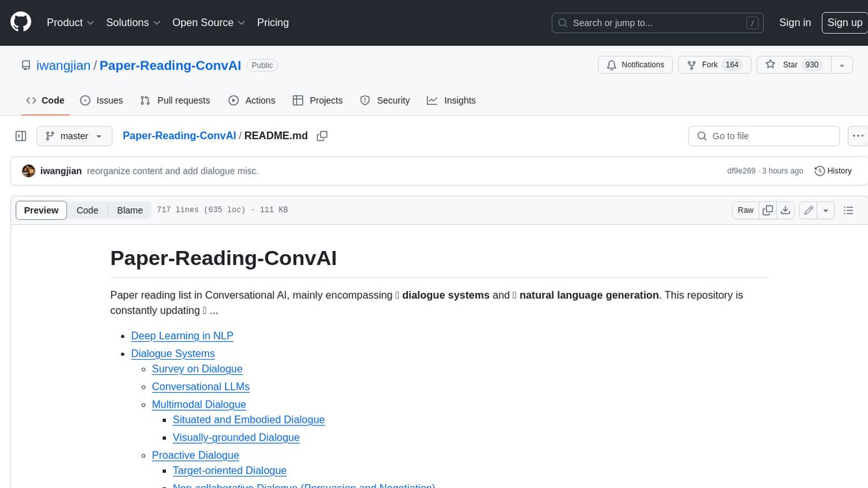Open more edit options dropdown
This screenshot has width=868, height=488.
(x=826, y=210)
